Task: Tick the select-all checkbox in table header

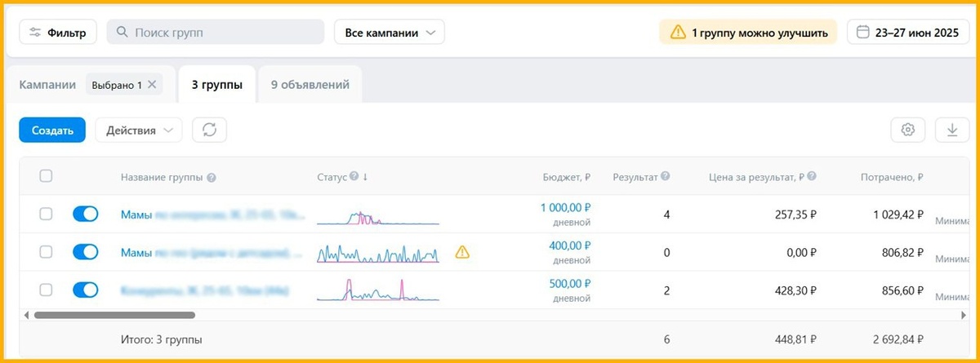Action: coord(46,176)
